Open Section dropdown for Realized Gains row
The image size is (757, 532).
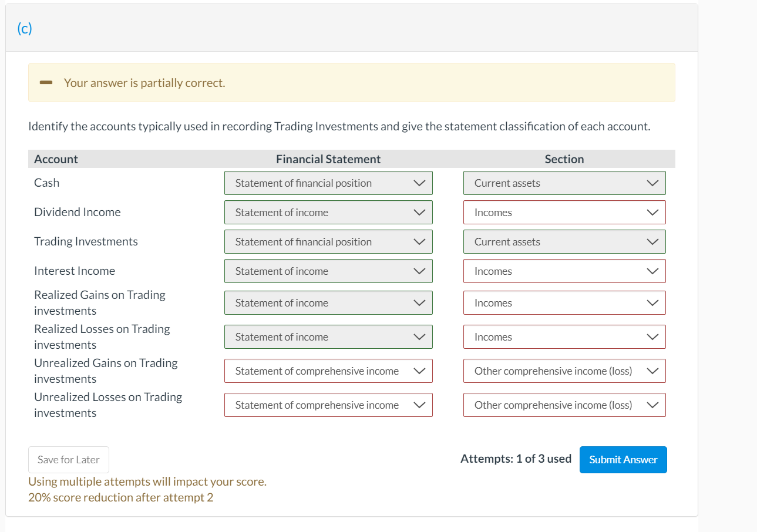click(564, 302)
